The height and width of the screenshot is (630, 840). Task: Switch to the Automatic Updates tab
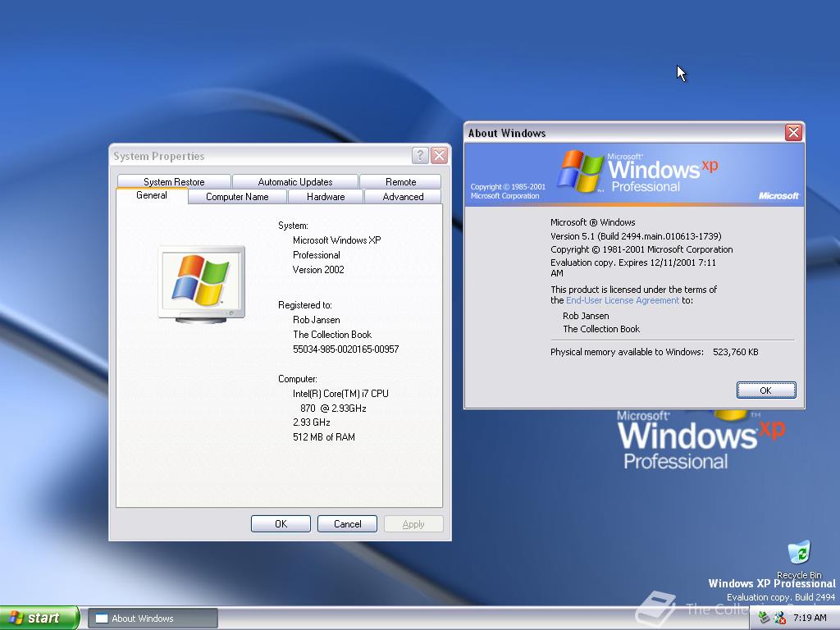click(x=295, y=181)
